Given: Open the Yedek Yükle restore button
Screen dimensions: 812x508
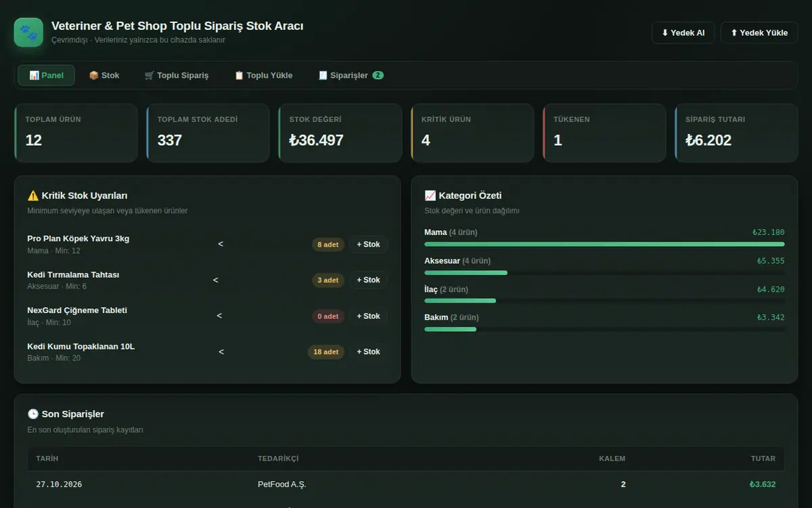Looking at the screenshot, I should (x=759, y=33).
